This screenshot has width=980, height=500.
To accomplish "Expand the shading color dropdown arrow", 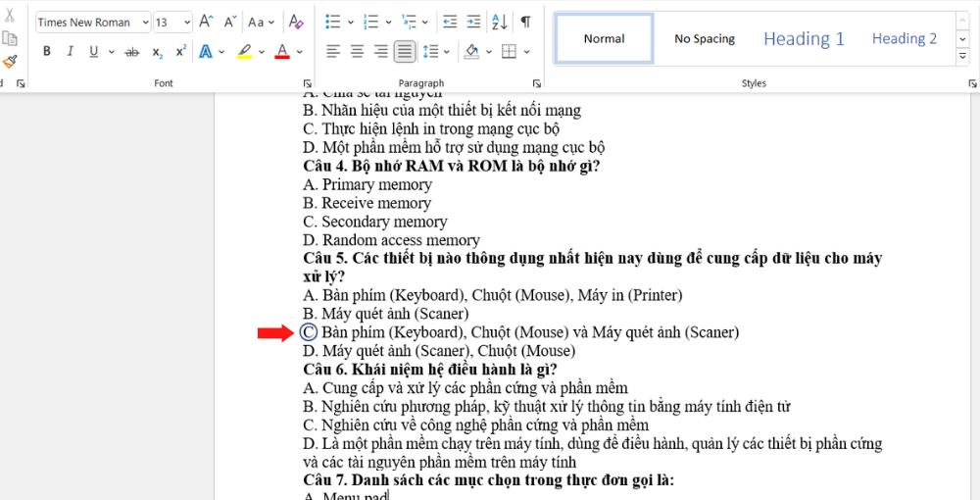I will (489, 52).
